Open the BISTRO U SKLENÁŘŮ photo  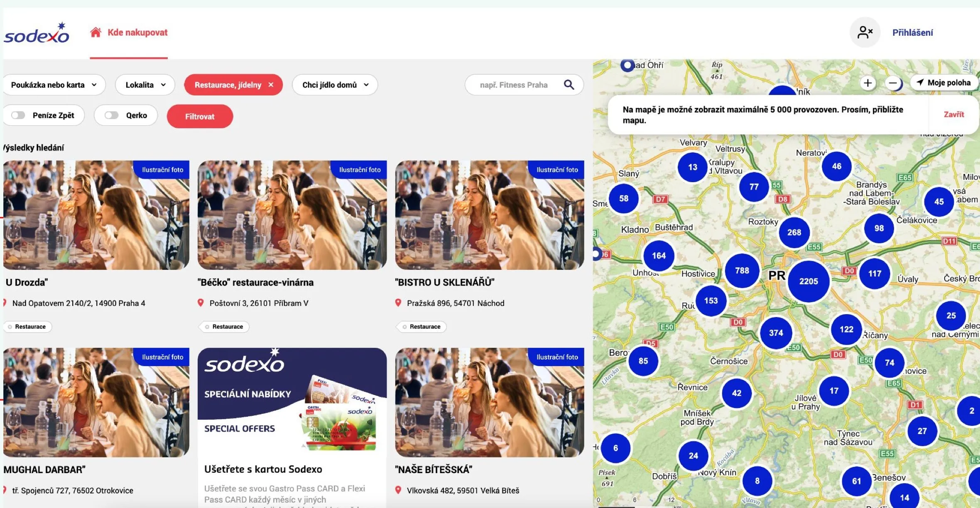tap(490, 215)
